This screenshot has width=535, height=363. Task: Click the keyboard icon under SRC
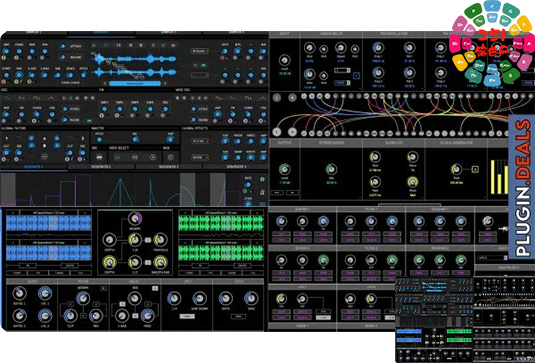point(99,157)
